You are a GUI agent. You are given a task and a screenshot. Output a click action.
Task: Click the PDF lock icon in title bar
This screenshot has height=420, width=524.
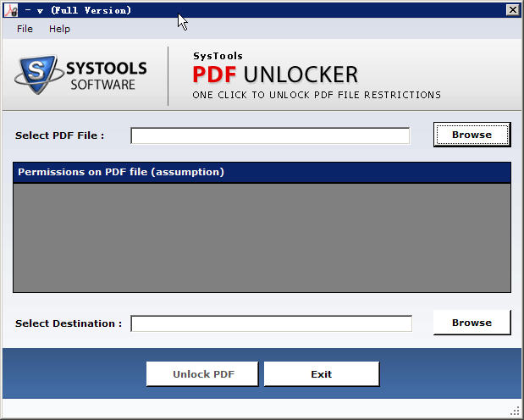click(11, 10)
